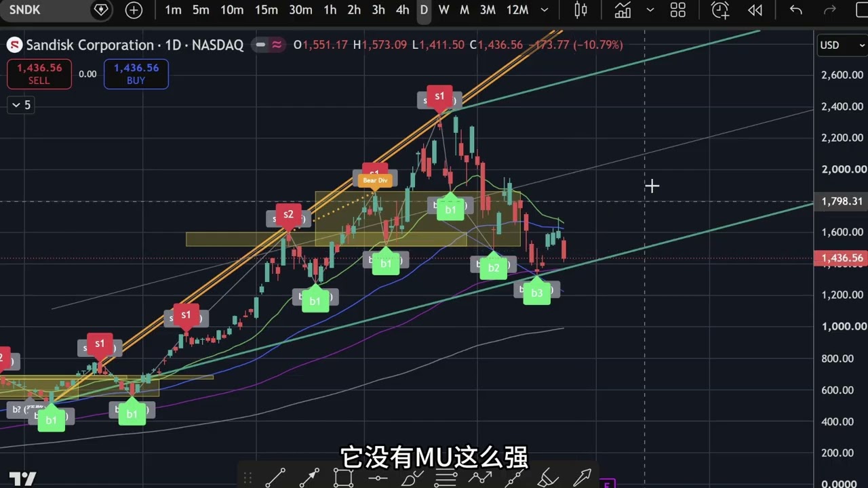This screenshot has width=868, height=488.
Task: Click the TradingView logo in corner
Action: click(x=22, y=478)
